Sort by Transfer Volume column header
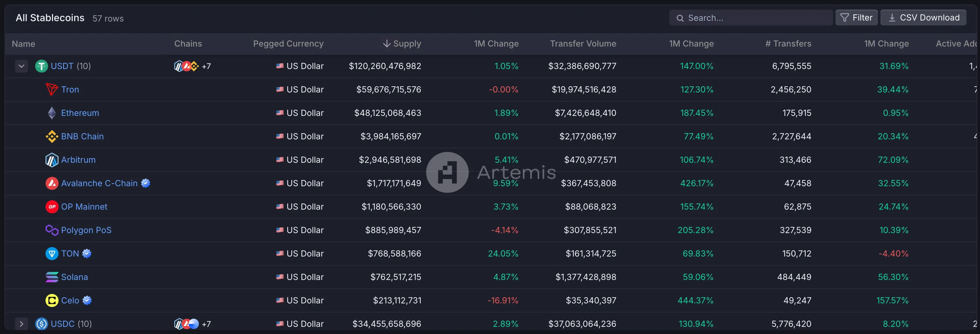This screenshot has width=980, height=334. pyautogui.click(x=583, y=44)
